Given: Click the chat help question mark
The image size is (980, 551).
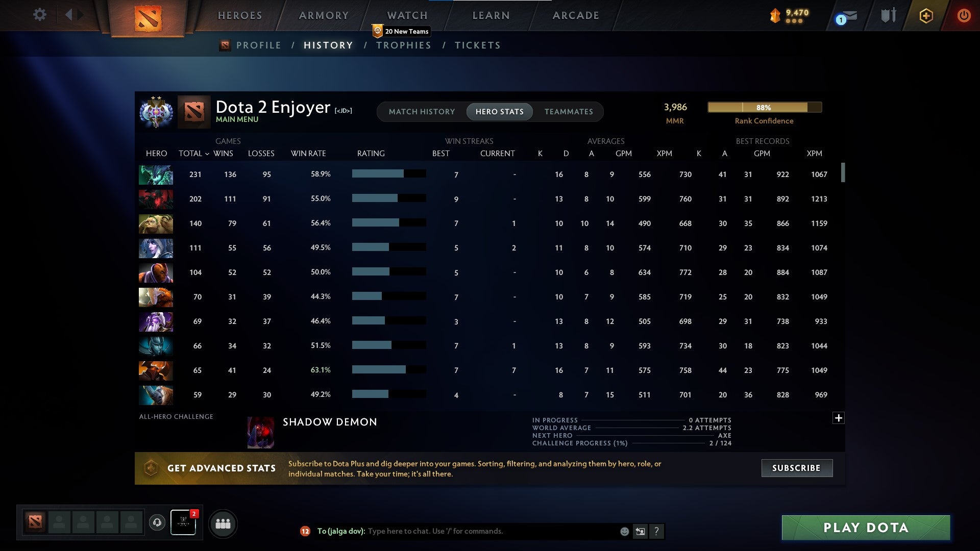Looking at the screenshot, I should coord(657,531).
